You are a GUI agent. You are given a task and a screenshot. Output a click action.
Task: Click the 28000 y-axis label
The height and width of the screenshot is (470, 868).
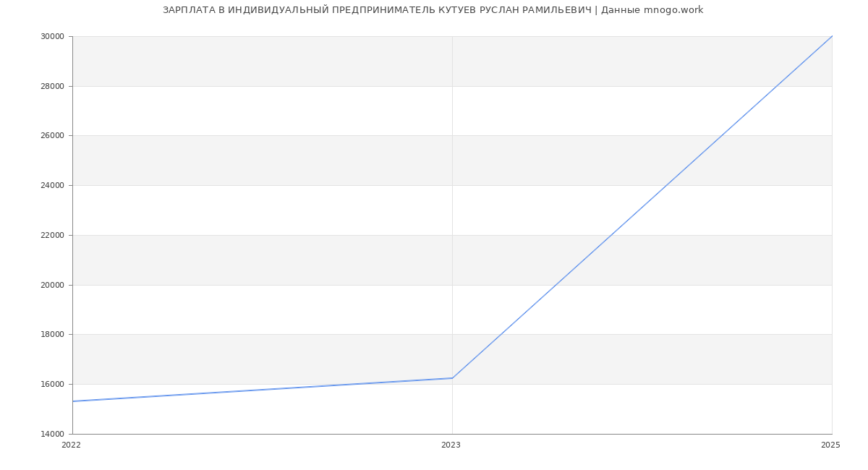point(54,86)
